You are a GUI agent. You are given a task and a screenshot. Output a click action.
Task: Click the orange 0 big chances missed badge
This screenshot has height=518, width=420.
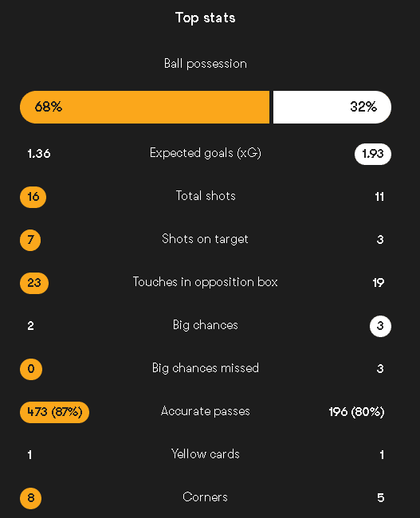tap(31, 369)
